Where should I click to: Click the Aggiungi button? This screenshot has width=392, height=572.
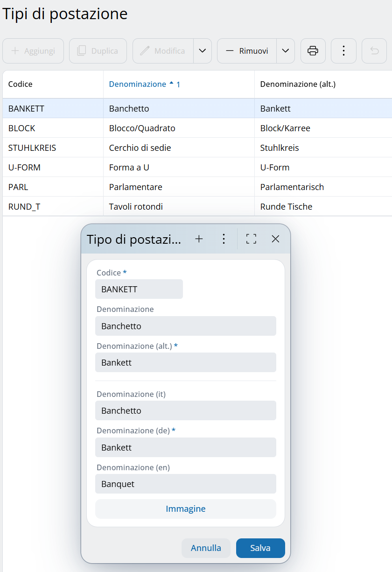(x=33, y=51)
